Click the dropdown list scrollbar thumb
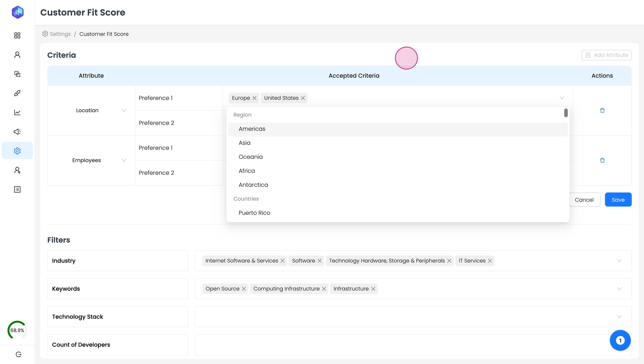 click(x=566, y=113)
